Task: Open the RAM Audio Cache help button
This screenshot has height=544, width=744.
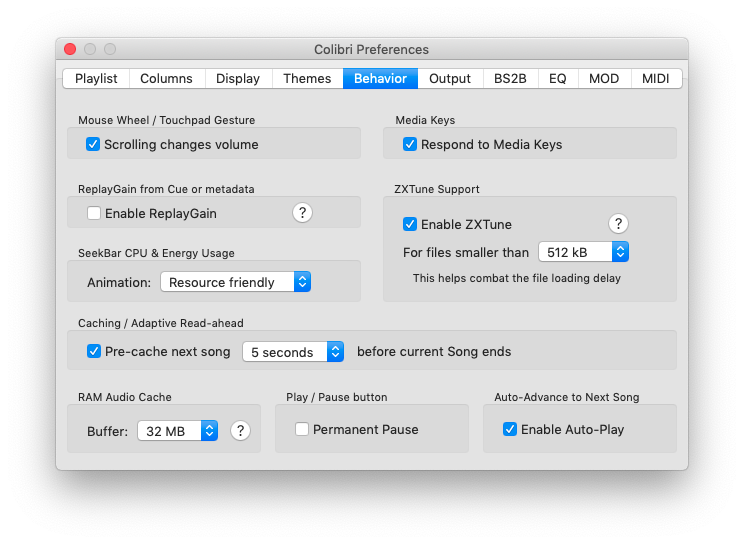Action: [x=241, y=431]
